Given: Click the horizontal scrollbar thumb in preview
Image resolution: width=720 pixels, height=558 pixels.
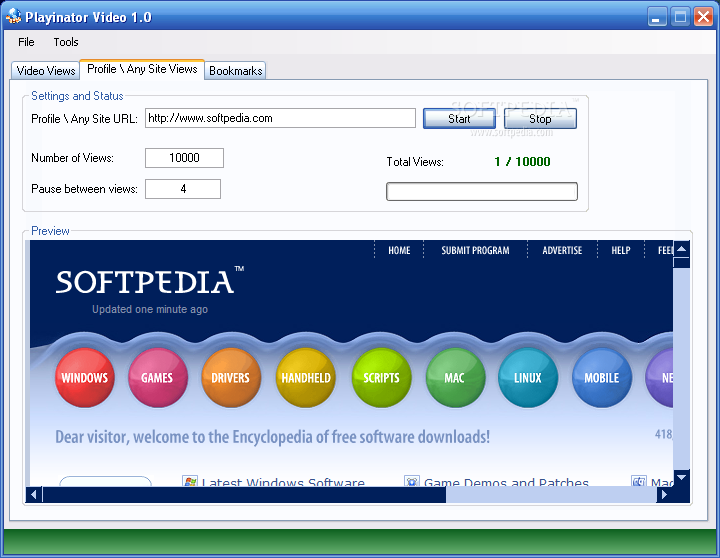Looking at the screenshot, I should click(x=244, y=495).
